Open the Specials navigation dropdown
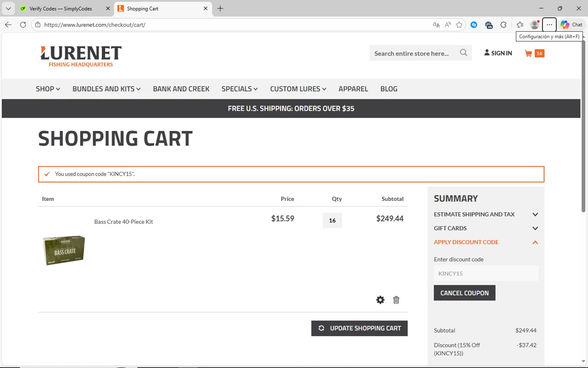The height and width of the screenshot is (368, 588). [240, 89]
